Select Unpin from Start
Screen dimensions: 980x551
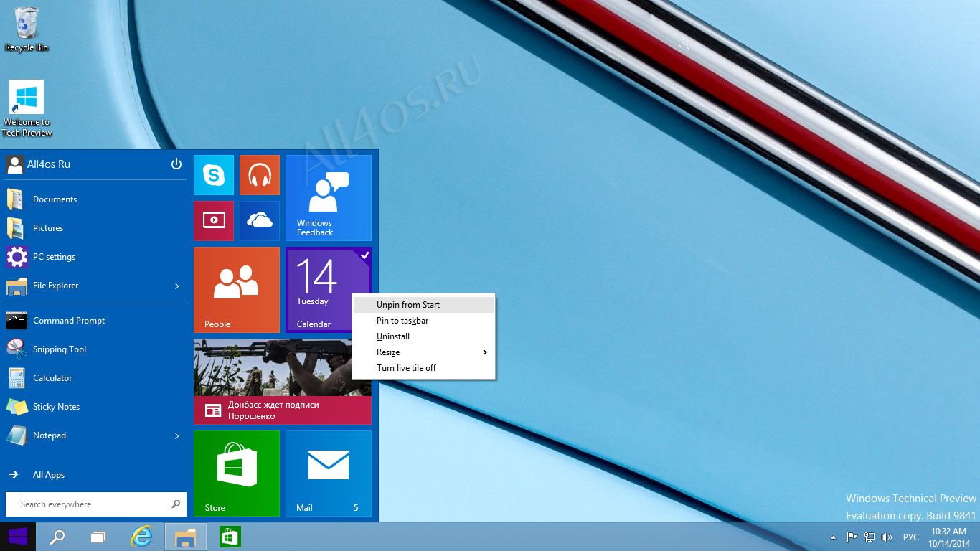pyautogui.click(x=424, y=305)
